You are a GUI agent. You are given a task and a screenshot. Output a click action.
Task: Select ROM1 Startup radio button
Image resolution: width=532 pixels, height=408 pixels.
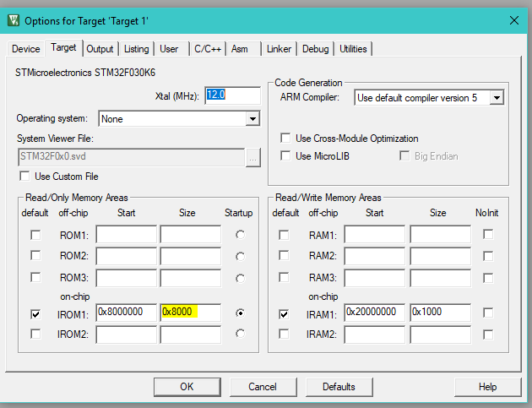(240, 235)
